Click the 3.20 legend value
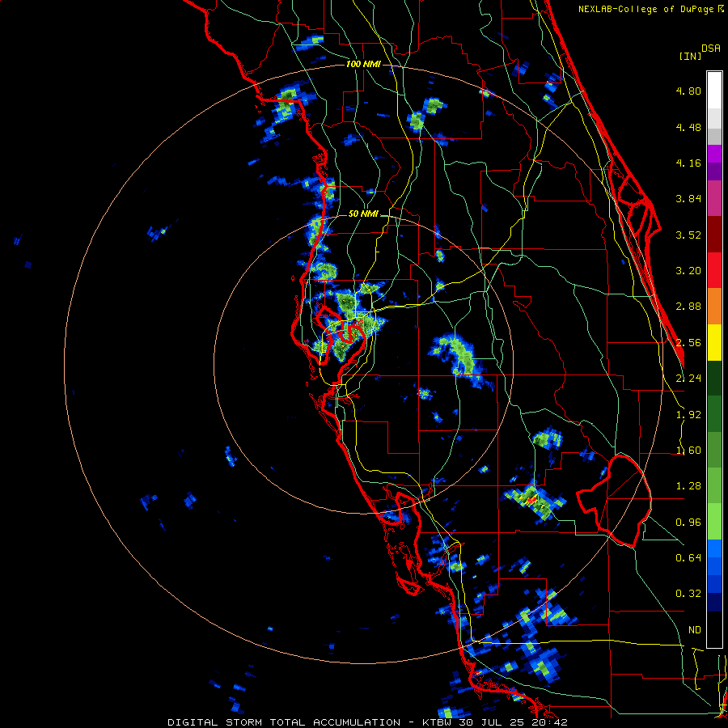The height and width of the screenshot is (728, 728). pyautogui.click(x=688, y=271)
